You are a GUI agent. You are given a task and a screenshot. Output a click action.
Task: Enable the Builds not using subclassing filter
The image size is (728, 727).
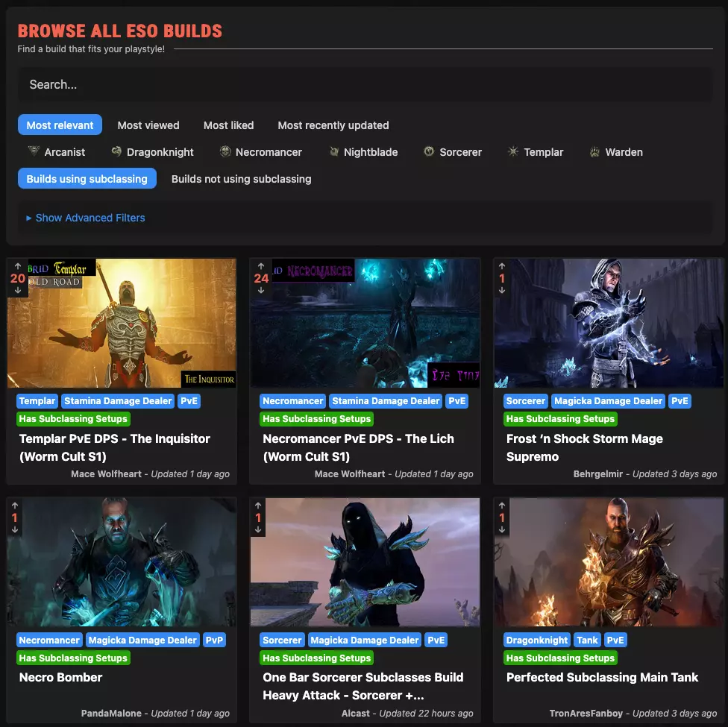[x=242, y=179]
